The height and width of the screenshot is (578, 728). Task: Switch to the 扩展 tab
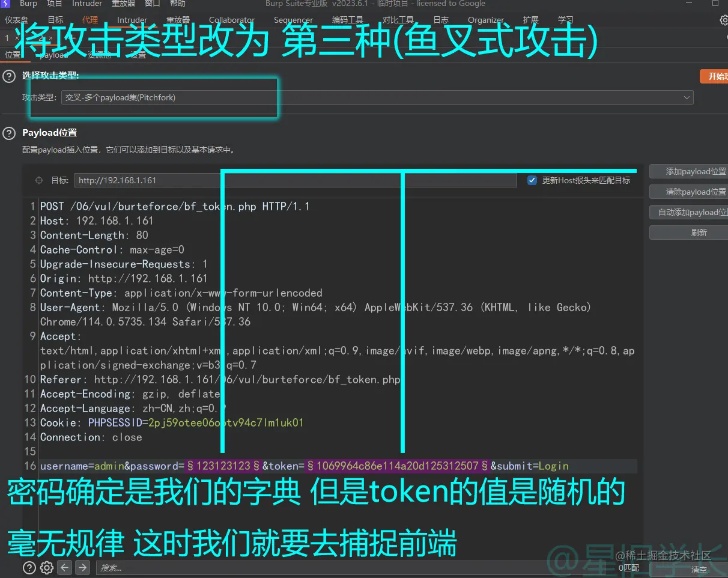click(x=531, y=20)
